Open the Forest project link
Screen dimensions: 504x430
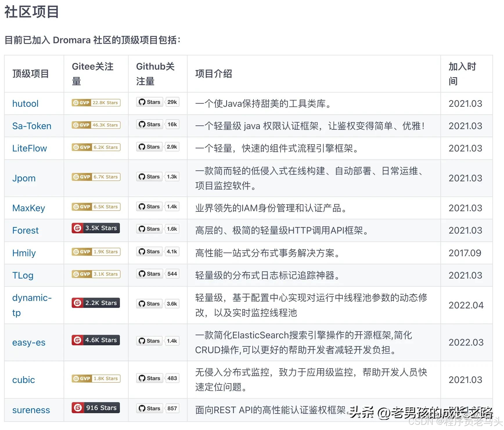tap(25, 230)
